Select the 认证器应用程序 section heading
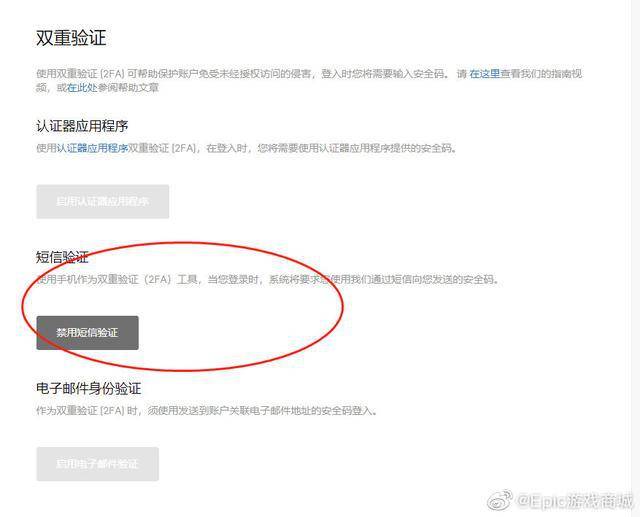Image resolution: width=640 pixels, height=517 pixels. pos(82,126)
